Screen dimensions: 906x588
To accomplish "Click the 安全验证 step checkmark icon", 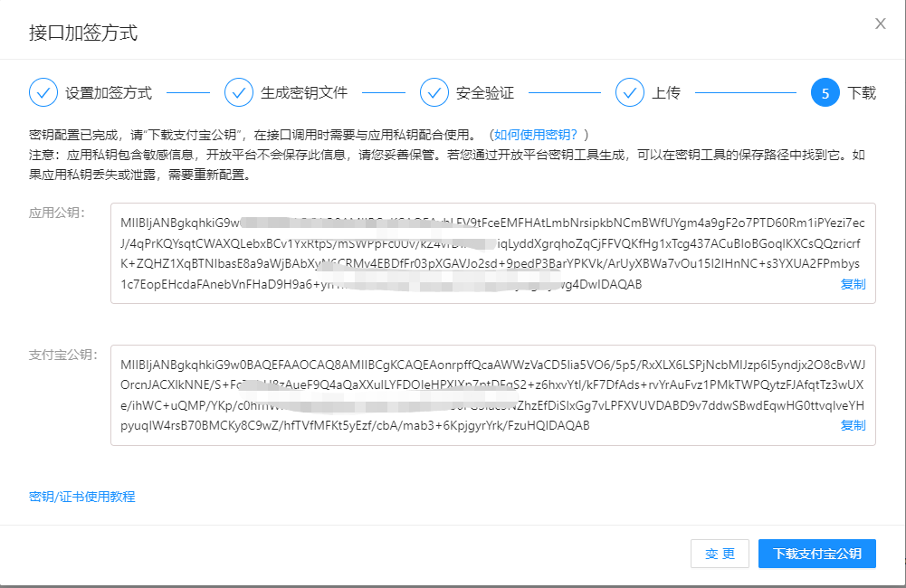I will (434, 92).
